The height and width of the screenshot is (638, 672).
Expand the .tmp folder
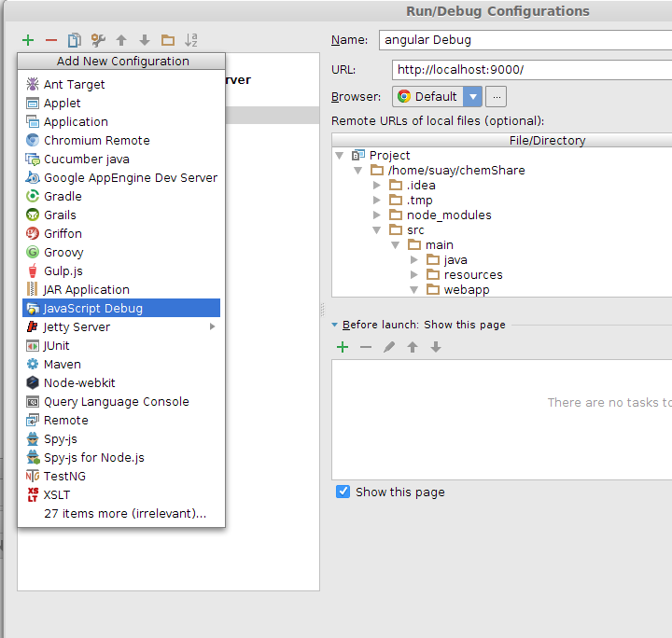pos(377,200)
